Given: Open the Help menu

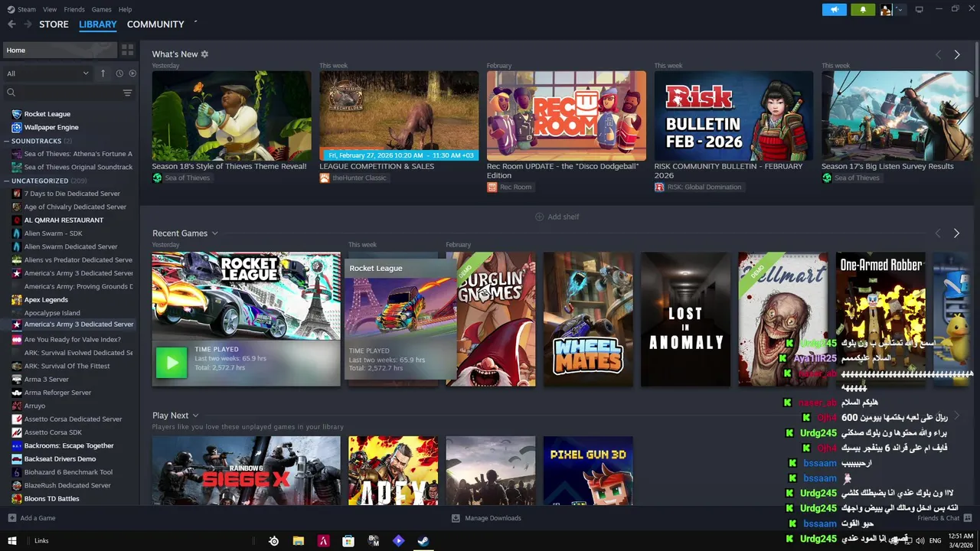Looking at the screenshot, I should tap(126, 9).
